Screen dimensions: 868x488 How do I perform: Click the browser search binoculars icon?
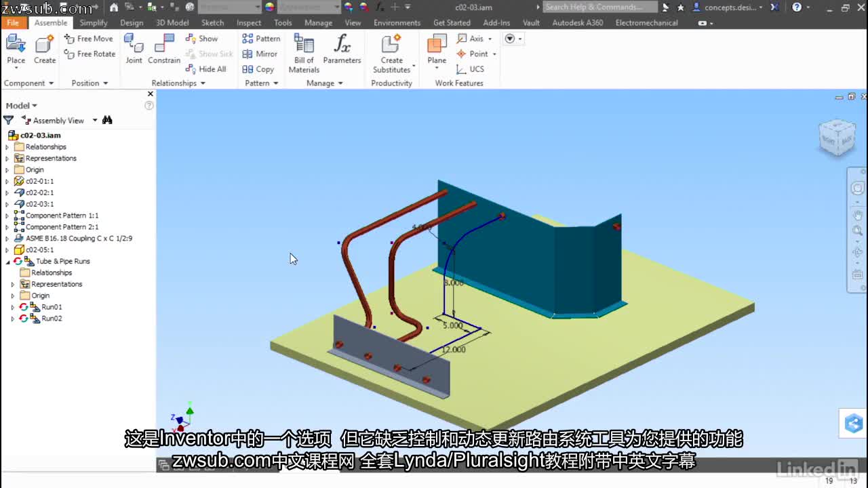tap(107, 120)
